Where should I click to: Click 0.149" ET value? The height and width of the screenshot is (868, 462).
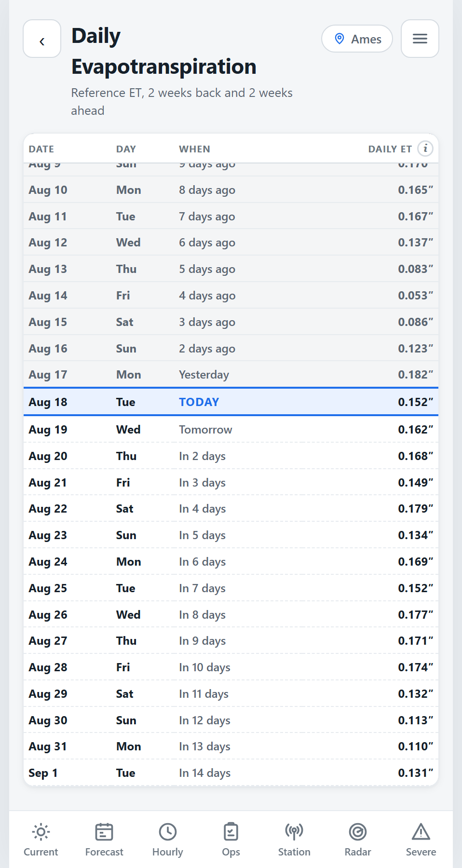pyautogui.click(x=415, y=483)
